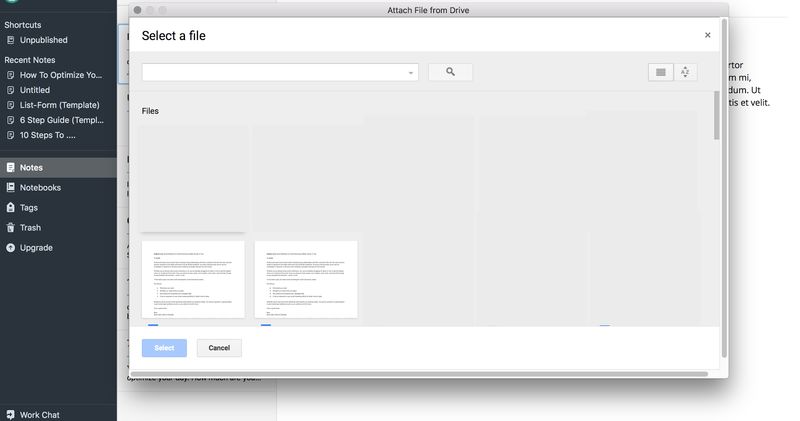
Task: Close the Select a file dialog with X
Action: [x=707, y=35]
